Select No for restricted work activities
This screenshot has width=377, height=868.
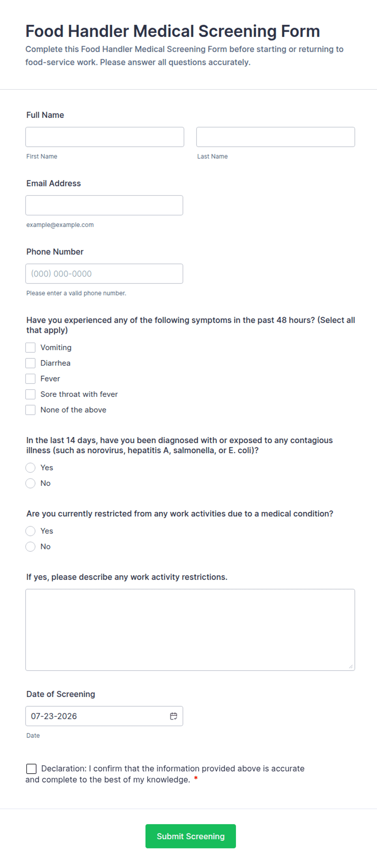pyautogui.click(x=30, y=547)
